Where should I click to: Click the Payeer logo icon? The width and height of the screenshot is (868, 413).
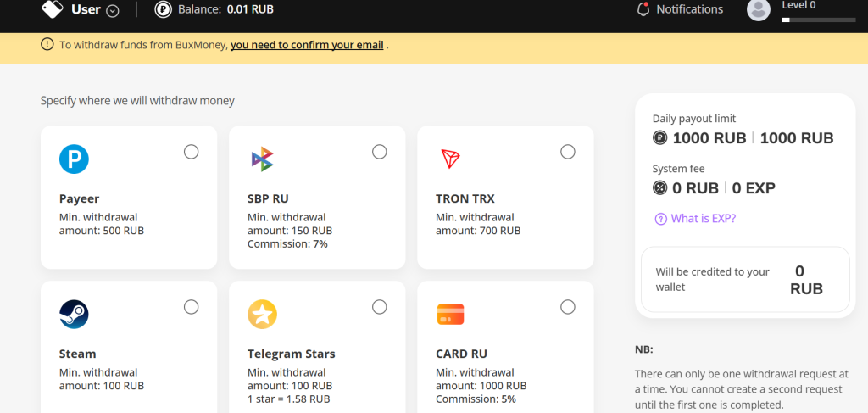pos(74,159)
